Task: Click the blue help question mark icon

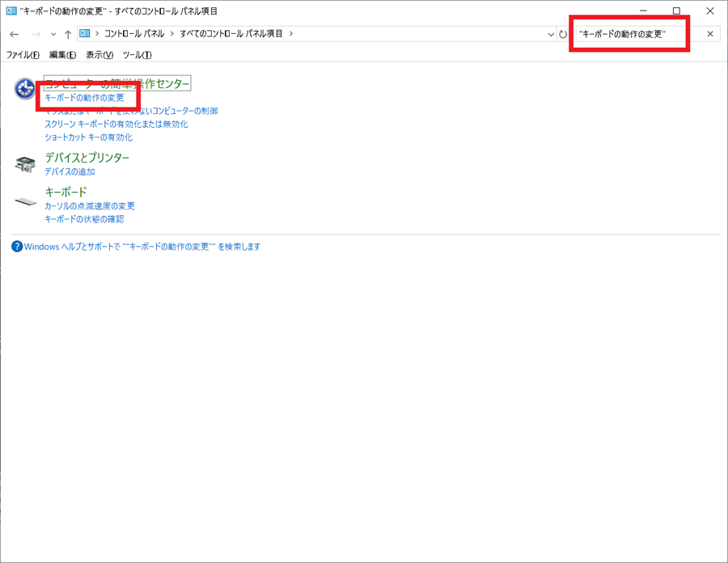Action: 17,247
